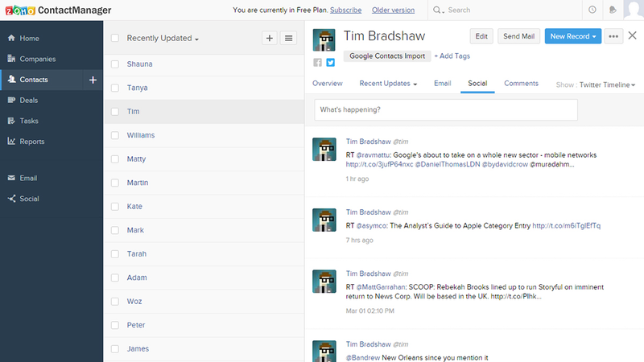Select the Matty checkbox
Screen dimensions: 644x362
click(x=115, y=159)
